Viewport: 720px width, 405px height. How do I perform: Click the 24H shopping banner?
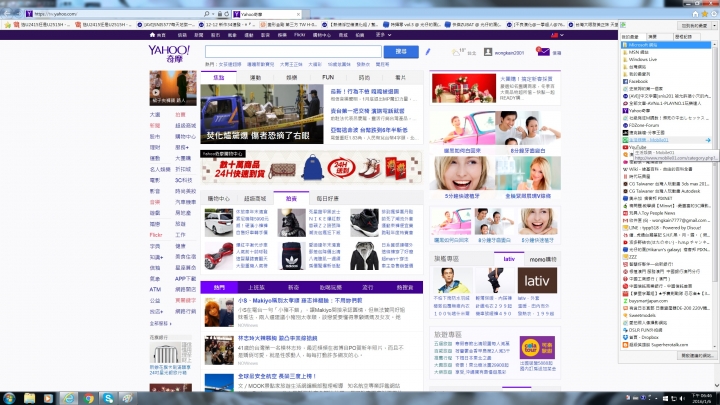[311, 167]
